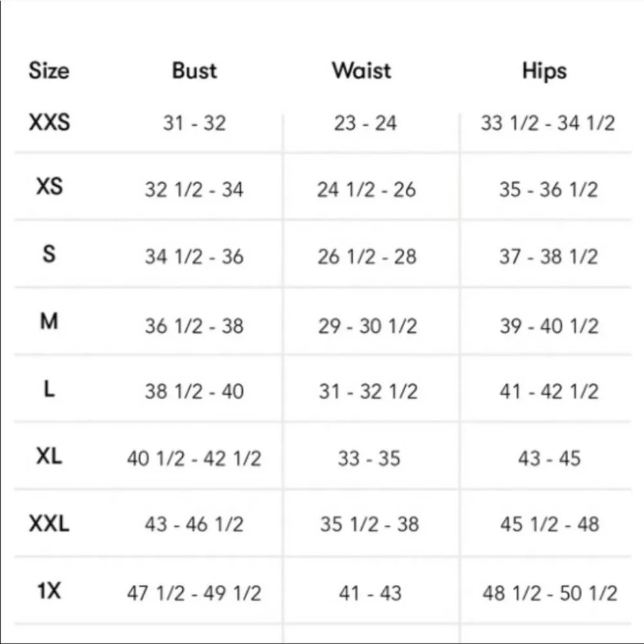Select the XXS size label

pos(49,122)
